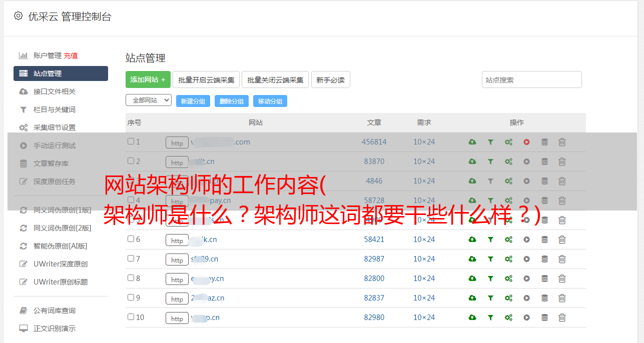
Task: Delete site 1 with its trash icon
Action: (x=562, y=142)
